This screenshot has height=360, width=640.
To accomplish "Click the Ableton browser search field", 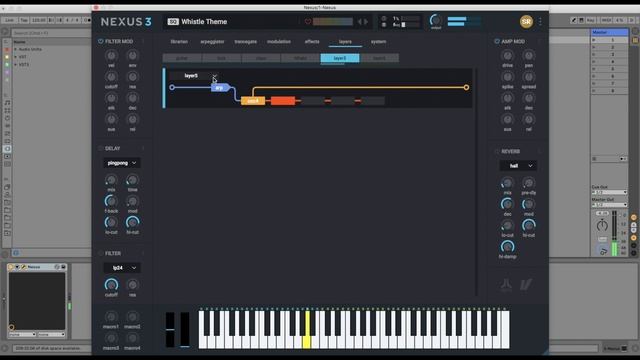I will point(51,33).
